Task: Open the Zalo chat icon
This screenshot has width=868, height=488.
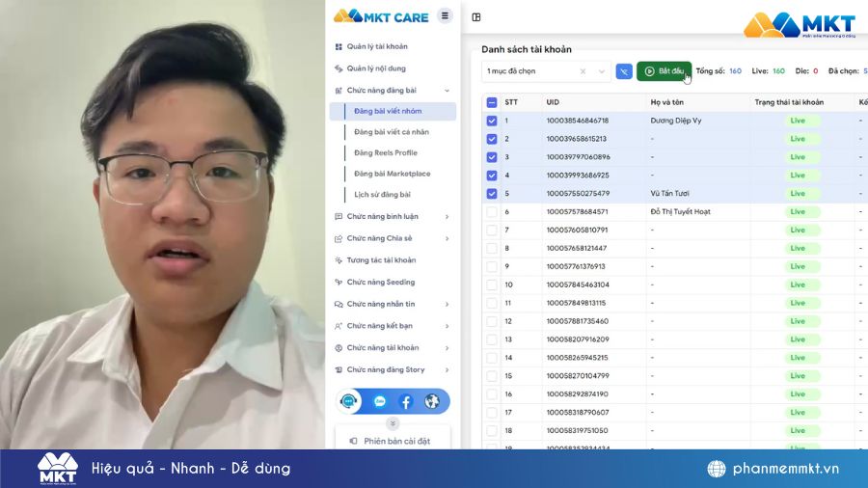Action: click(379, 401)
